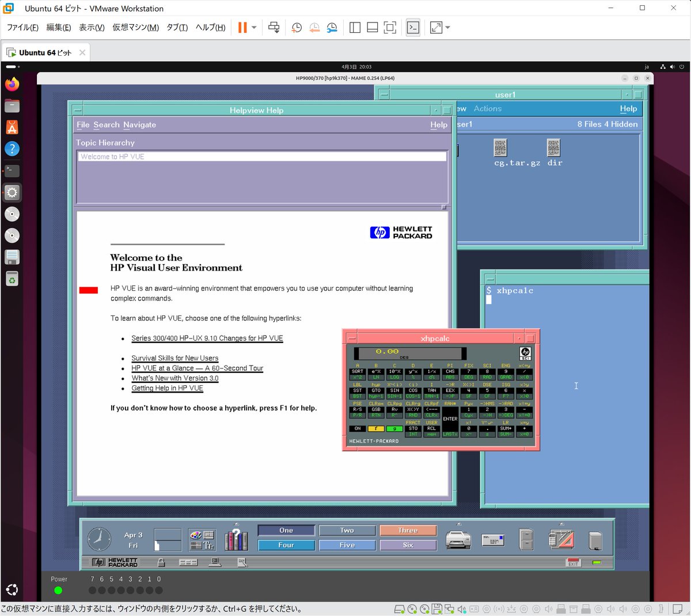Open the Style Manager palette icon
This screenshot has width=691, height=616.
click(202, 539)
